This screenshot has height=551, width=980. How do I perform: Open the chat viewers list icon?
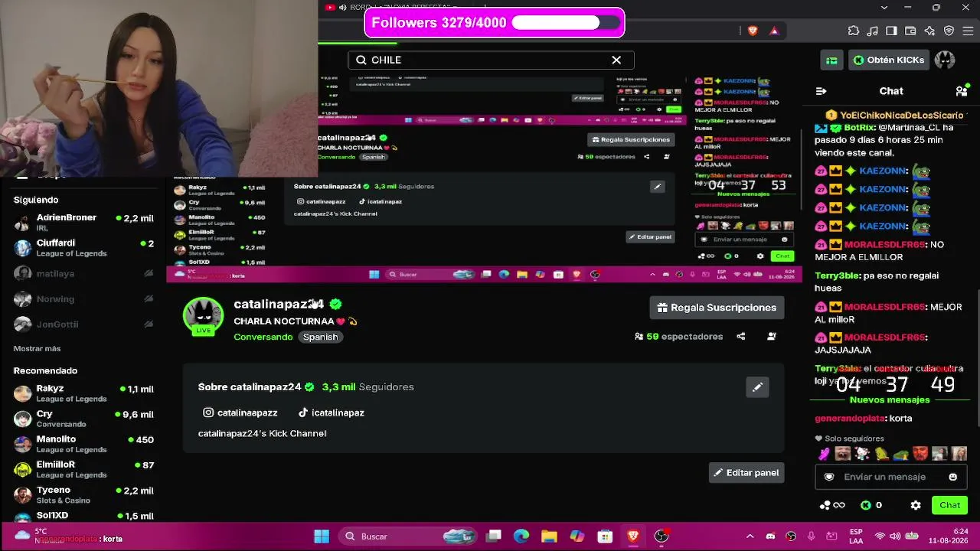click(x=960, y=91)
